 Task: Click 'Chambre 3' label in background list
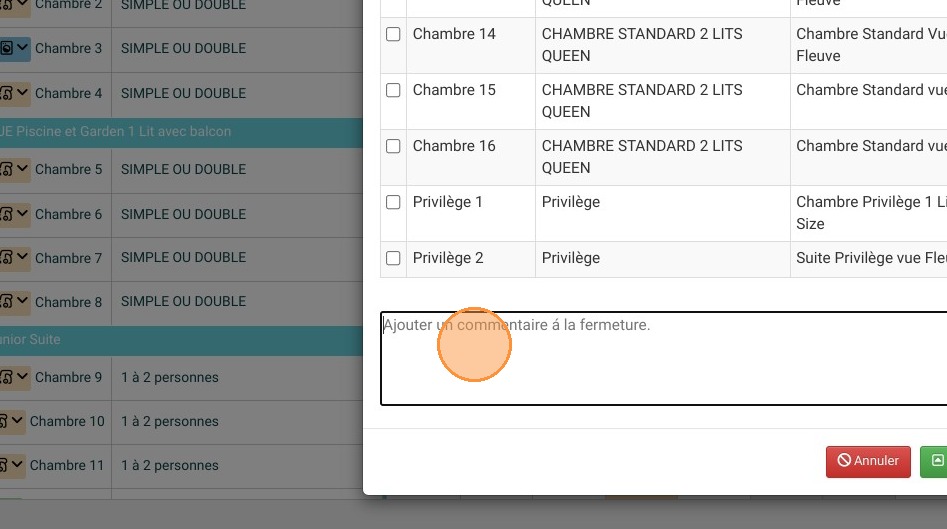[68, 48]
